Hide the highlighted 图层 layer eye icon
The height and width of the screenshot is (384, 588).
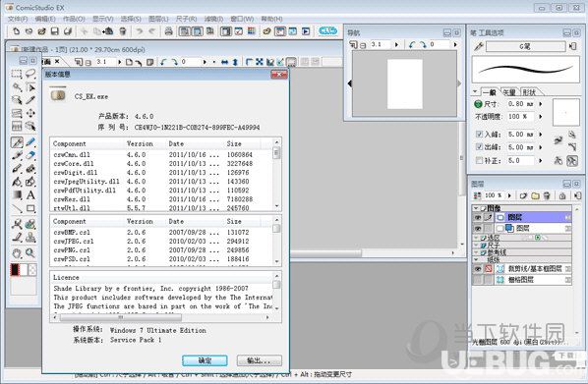(477, 217)
